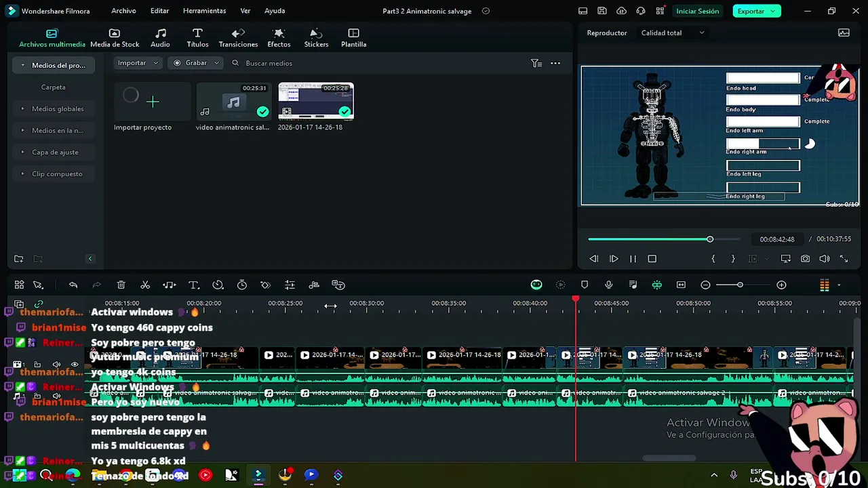The height and width of the screenshot is (488, 868).
Task: Expand the Medios en la nube folder
Action: pyautogui.click(x=22, y=130)
